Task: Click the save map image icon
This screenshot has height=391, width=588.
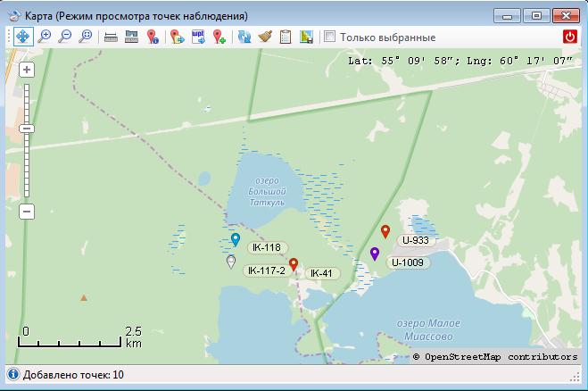Action: point(306,37)
